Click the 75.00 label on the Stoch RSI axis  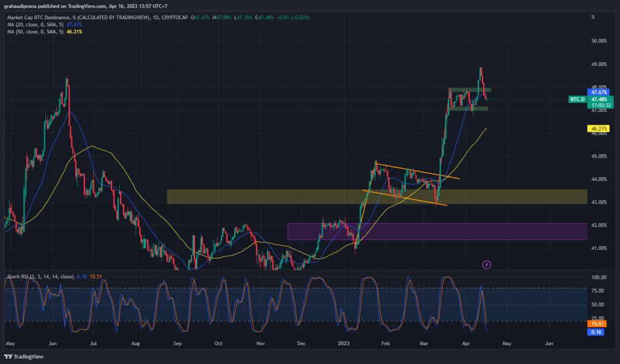[x=599, y=291]
